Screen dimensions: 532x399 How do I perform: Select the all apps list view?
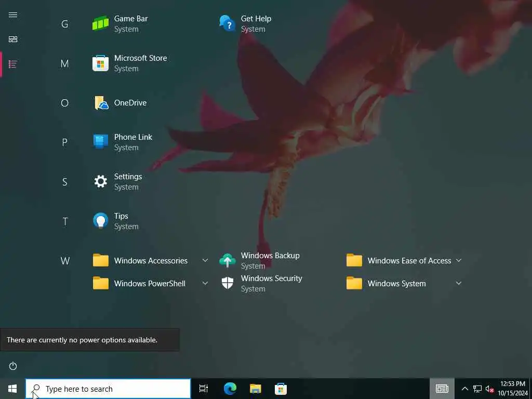coord(13,64)
